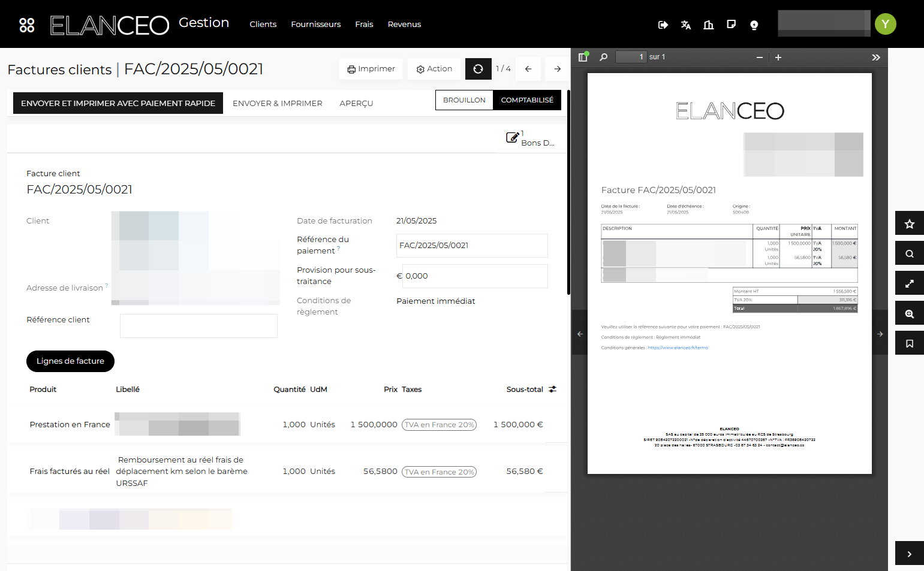The height and width of the screenshot is (571, 924).
Task: Open PDF viewer tools double chevron
Action: (x=876, y=58)
